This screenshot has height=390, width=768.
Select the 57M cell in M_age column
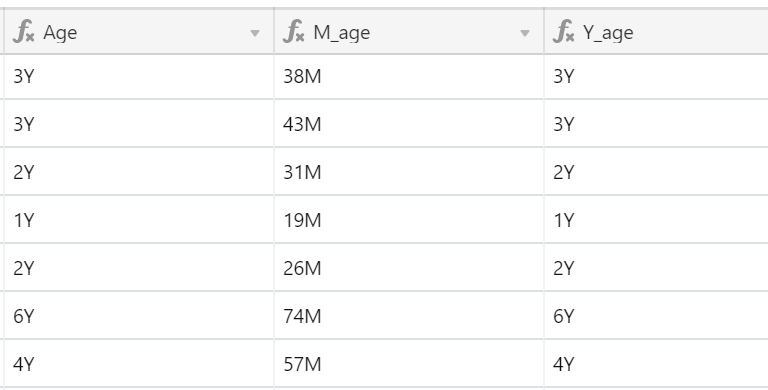(x=409, y=364)
